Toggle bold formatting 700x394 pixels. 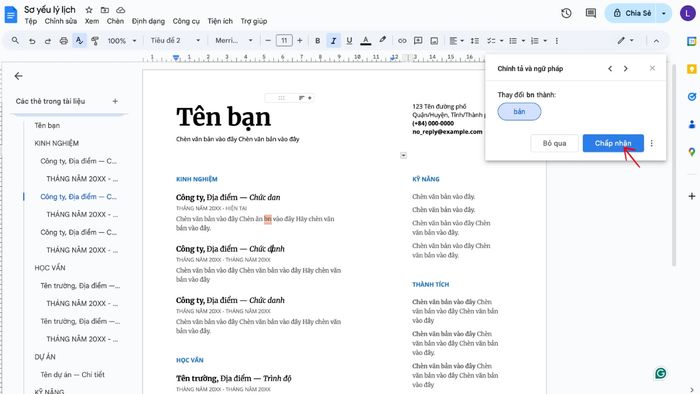317,41
